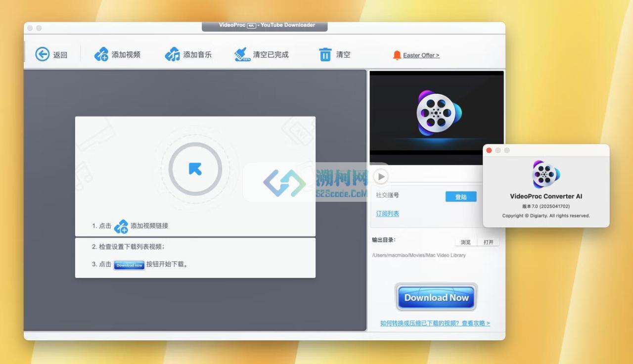Click the VideoProc logo in the about window

(546, 174)
